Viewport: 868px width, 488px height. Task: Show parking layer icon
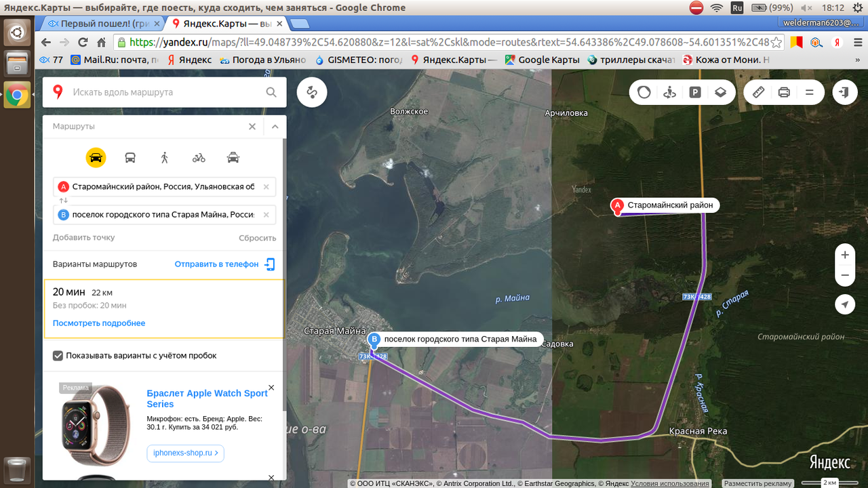[x=695, y=92]
